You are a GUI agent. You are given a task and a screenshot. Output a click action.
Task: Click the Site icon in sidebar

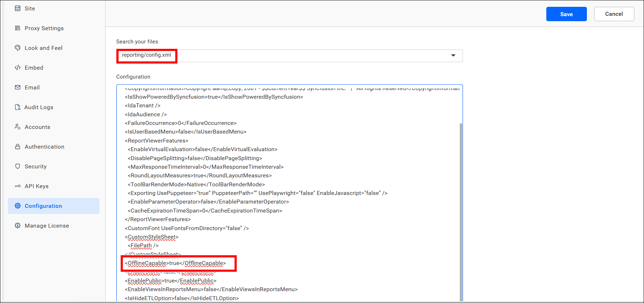pyautogui.click(x=18, y=8)
